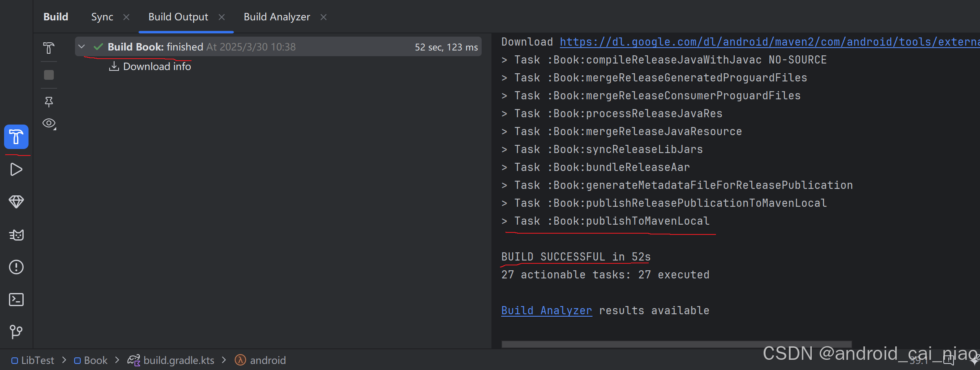Collapse the Build Book tree node
Image resolution: width=980 pixels, height=370 pixels.
[81, 47]
